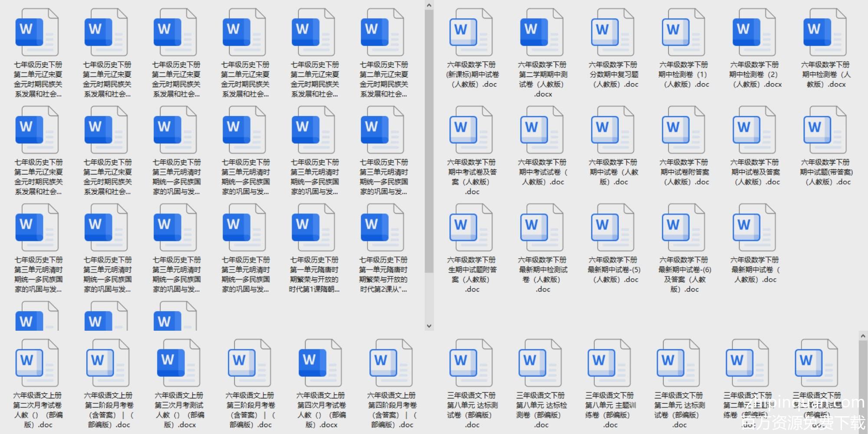Open the 期中试题(带答案) document
868x434 pixels.
pos(825,129)
